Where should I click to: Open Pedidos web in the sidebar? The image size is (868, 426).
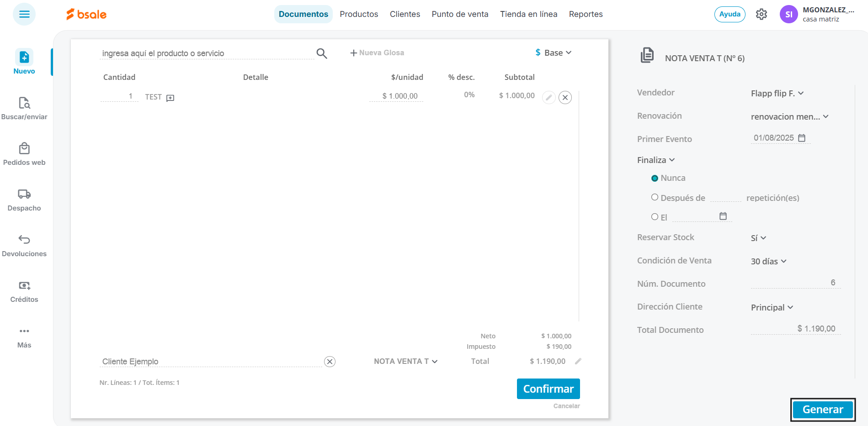click(x=24, y=154)
